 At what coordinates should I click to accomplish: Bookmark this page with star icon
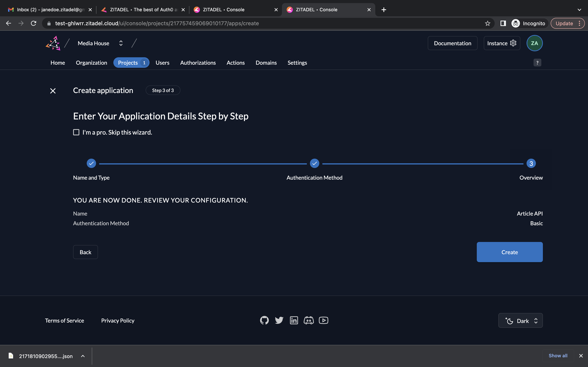487,23
